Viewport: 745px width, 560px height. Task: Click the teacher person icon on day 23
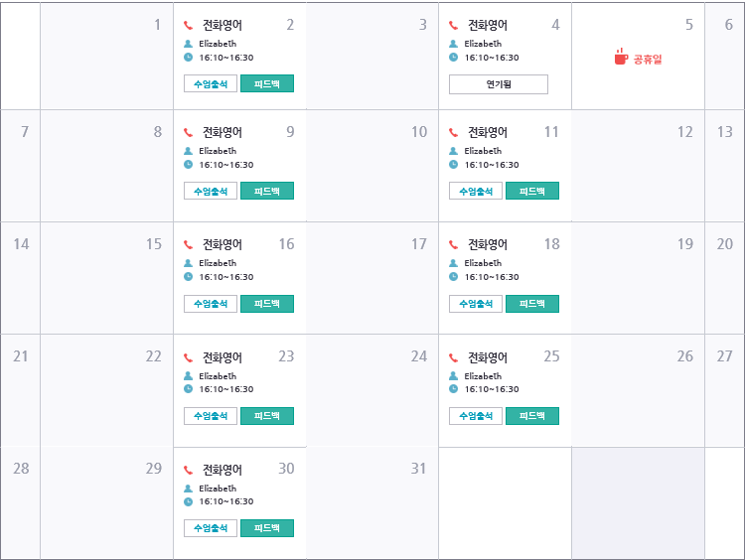(189, 376)
